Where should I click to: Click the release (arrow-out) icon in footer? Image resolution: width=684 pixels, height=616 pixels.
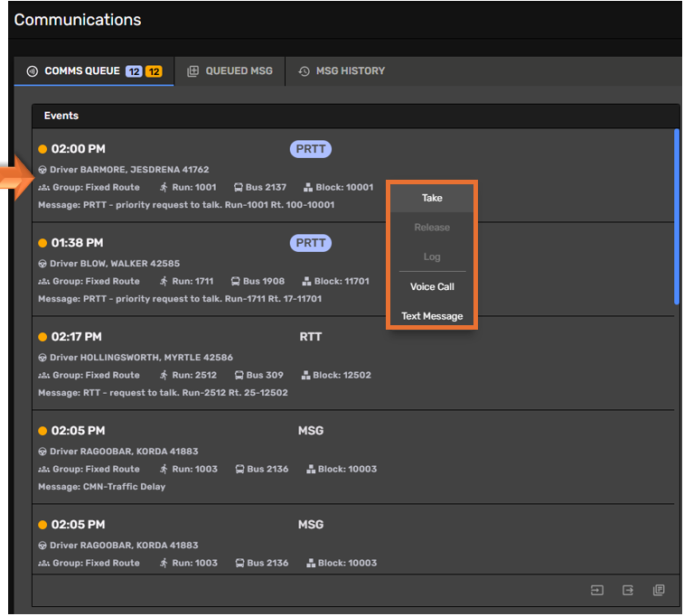[628, 590]
